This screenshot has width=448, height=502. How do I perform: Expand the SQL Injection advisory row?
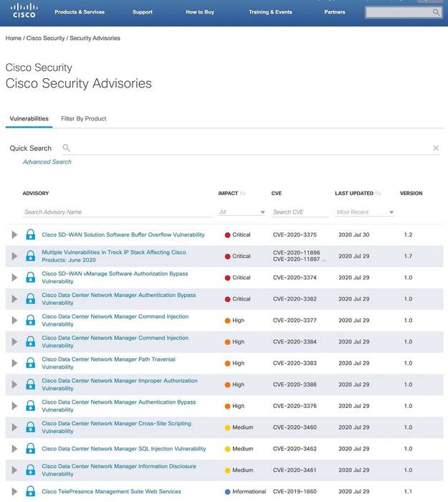tap(14, 449)
